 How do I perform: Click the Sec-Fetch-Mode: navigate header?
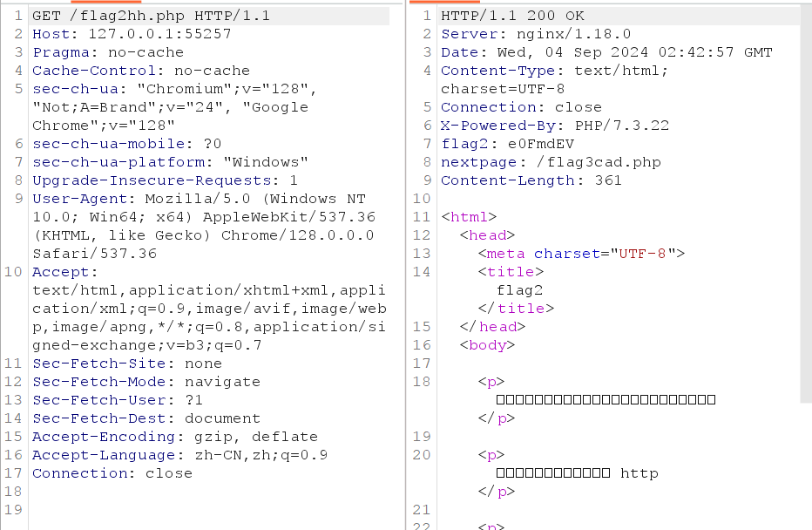(145, 382)
